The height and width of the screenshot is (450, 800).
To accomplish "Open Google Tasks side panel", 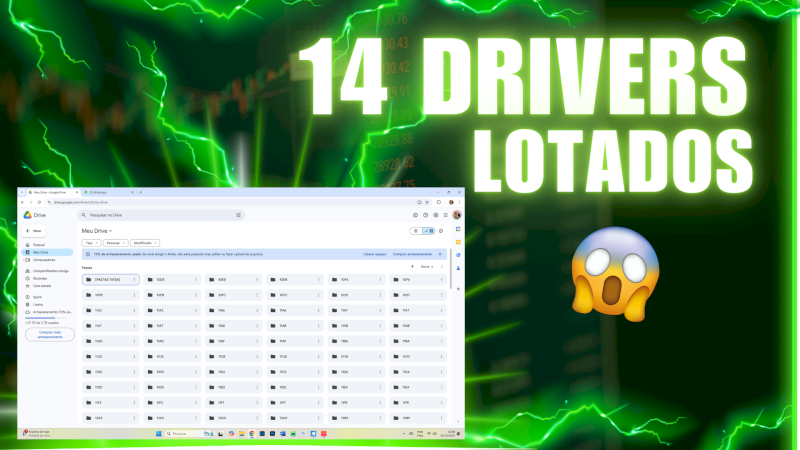I will pyautogui.click(x=458, y=255).
